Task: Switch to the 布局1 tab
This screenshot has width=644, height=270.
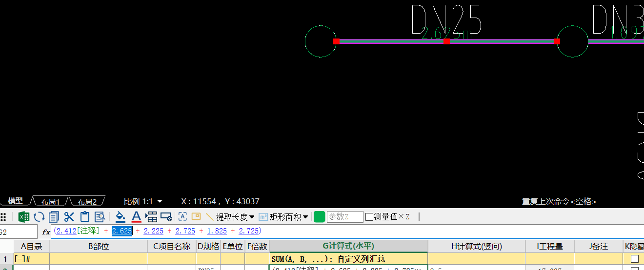Action: [50, 202]
